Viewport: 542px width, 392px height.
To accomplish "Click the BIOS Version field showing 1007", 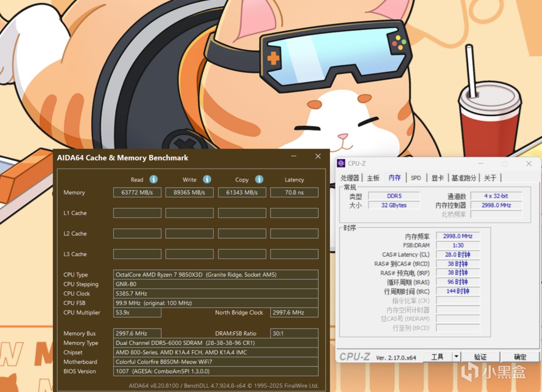I will 216,371.
